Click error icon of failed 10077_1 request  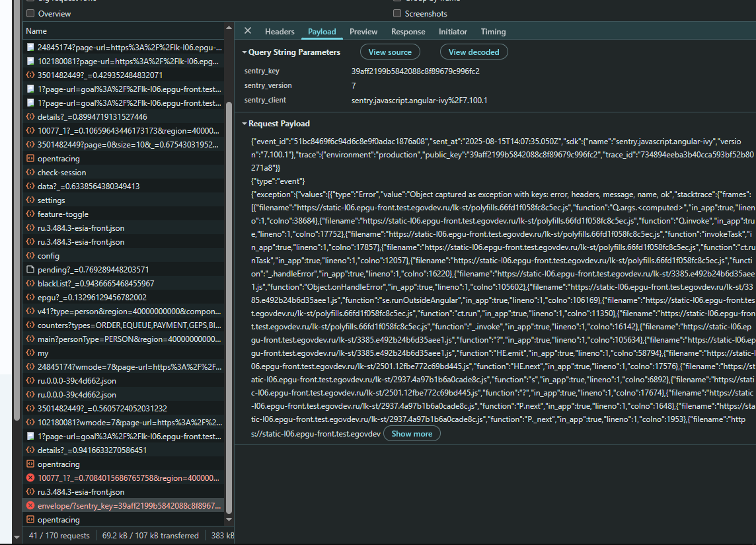pyautogui.click(x=30, y=478)
